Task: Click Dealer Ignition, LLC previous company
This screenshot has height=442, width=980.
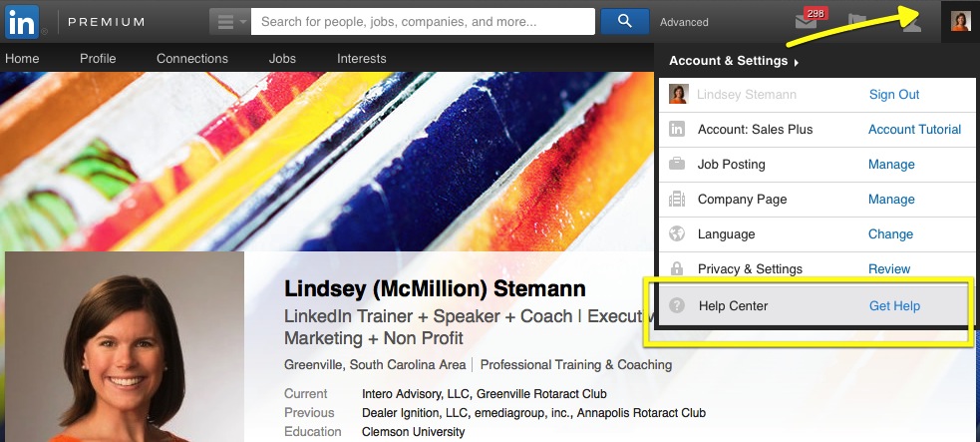Action: (415, 413)
